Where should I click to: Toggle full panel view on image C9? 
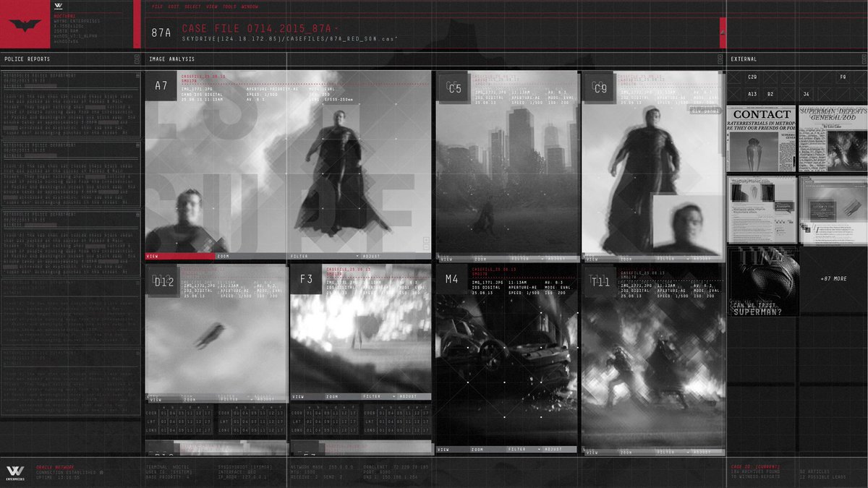click(x=705, y=109)
